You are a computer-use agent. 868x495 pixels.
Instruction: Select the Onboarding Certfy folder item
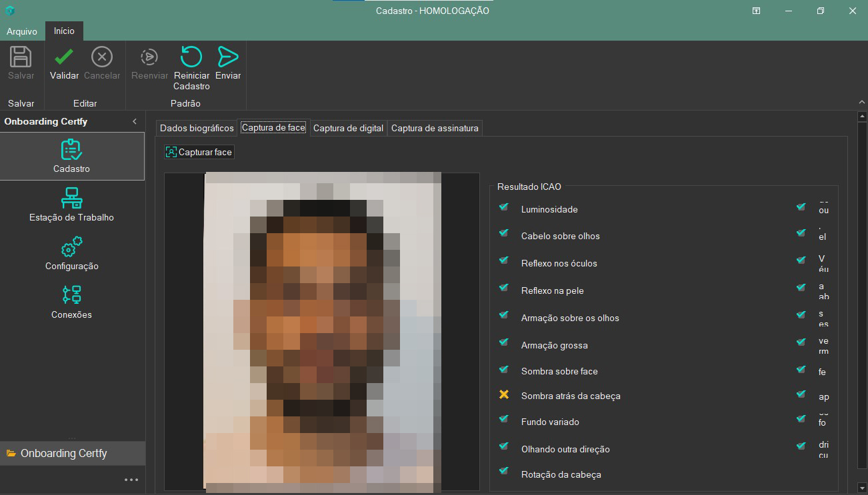pyautogui.click(x=64, y=453)
